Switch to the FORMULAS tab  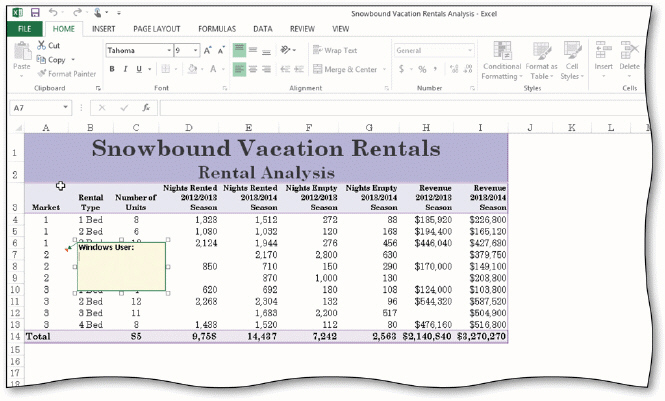coord(217,29)
